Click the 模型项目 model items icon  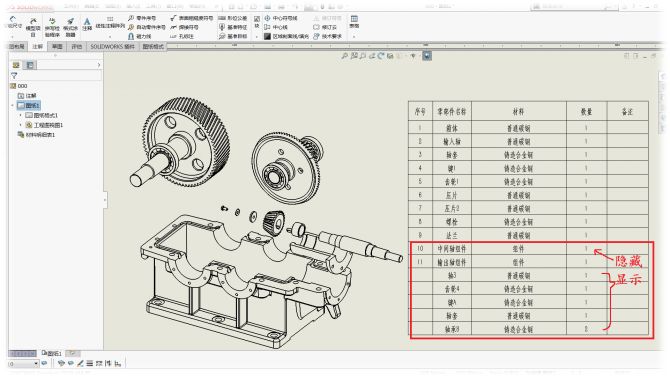click(x=33, y=27)
